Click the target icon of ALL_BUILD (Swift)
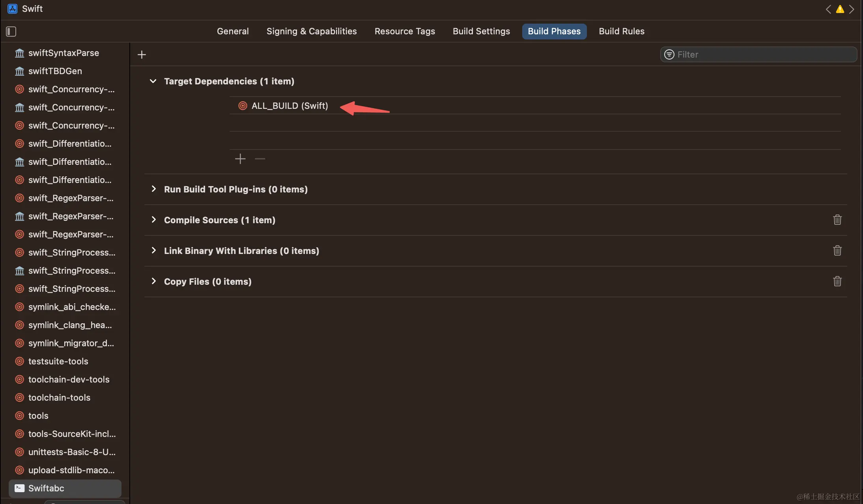 point(243,106)
